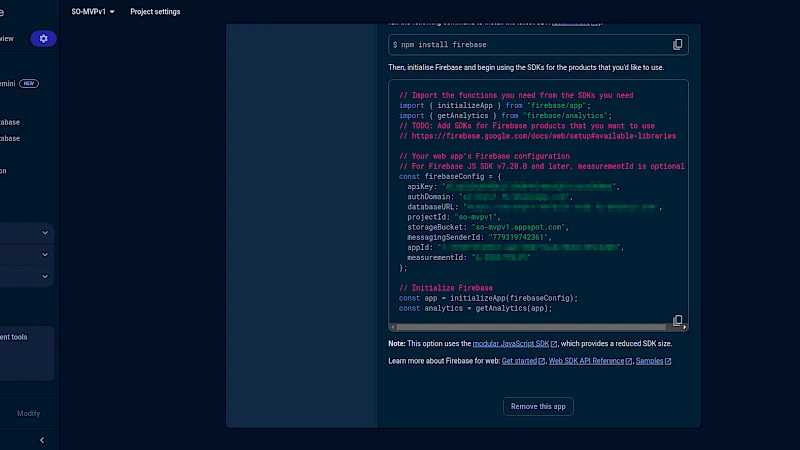The height and width of the screenshot is (450, 800).
Task: Expand the third collapsed sidebar section
Action: coord(45,277)
